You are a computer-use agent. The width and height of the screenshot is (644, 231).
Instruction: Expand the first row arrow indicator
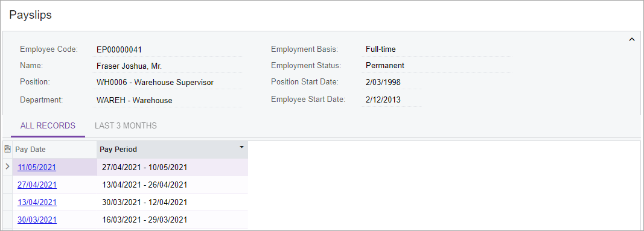7,166
